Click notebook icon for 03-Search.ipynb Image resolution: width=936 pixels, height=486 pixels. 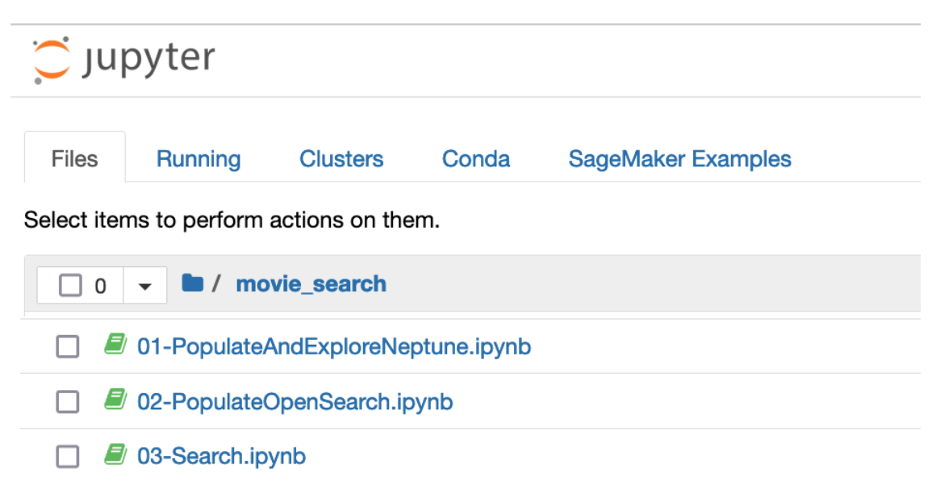tap(116, 454)
